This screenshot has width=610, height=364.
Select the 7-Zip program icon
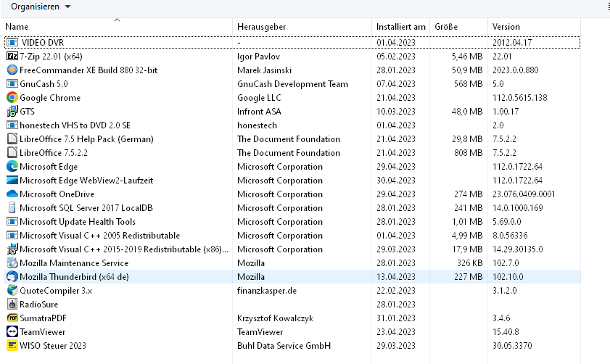[x=12, y=57]
